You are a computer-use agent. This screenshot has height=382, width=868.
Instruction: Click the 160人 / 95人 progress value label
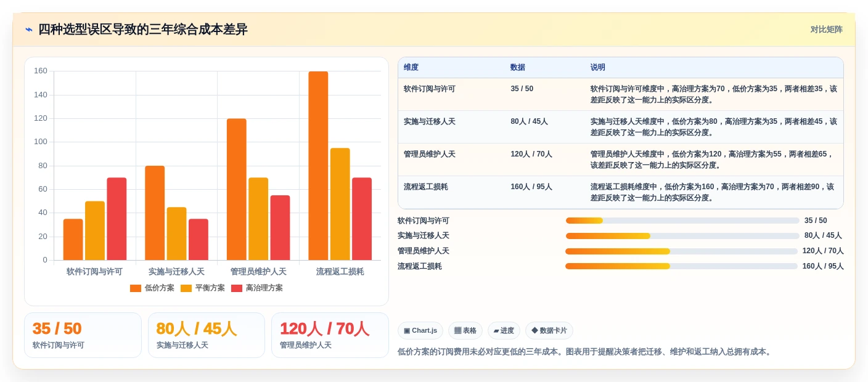(823, 266)
